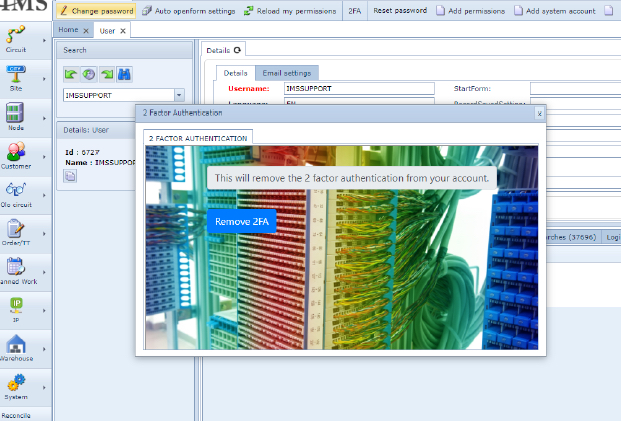The width and height of the screenshot is (621, 421).
Task: Close the User tab
Action: pos(123,31)
